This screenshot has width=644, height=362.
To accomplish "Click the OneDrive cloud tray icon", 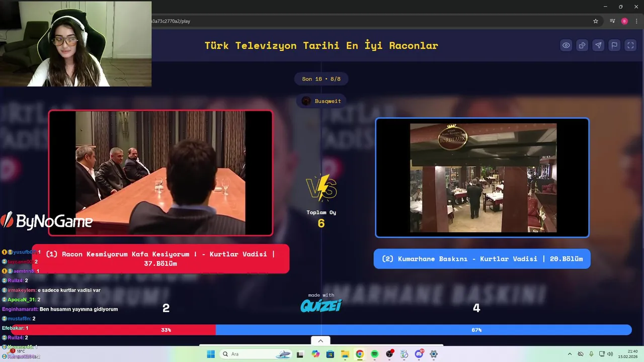I will [581, 354].
